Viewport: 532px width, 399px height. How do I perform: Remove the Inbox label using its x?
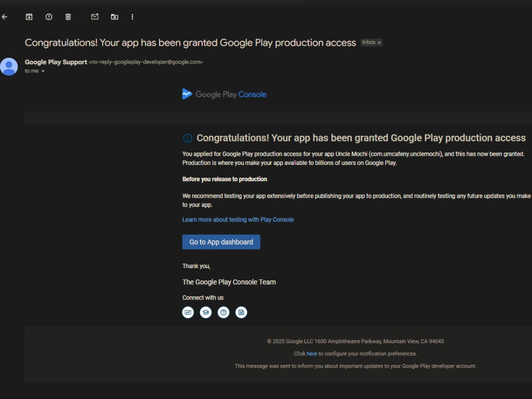pyautogui.click(x=379, y=43)
